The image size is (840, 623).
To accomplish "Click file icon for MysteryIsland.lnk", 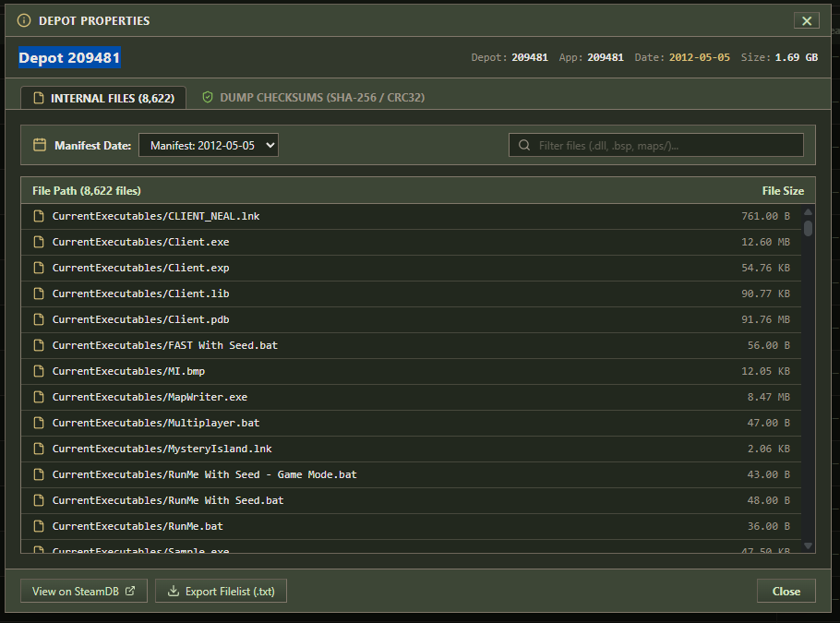I will tap(39, 449).
